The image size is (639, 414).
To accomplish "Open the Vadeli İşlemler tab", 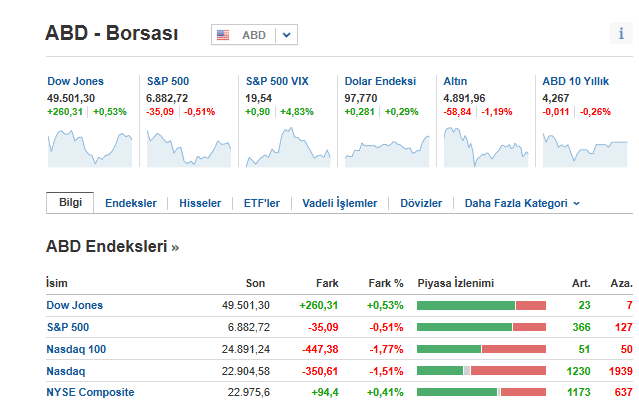I will pos(340,203).
